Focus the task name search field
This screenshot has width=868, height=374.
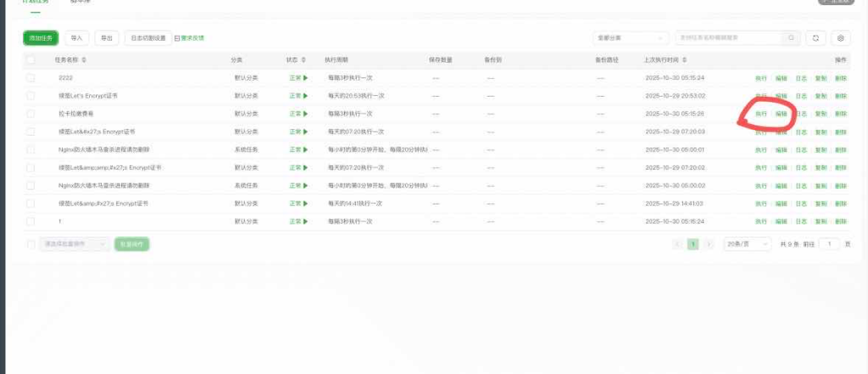[x=728, y=37]
